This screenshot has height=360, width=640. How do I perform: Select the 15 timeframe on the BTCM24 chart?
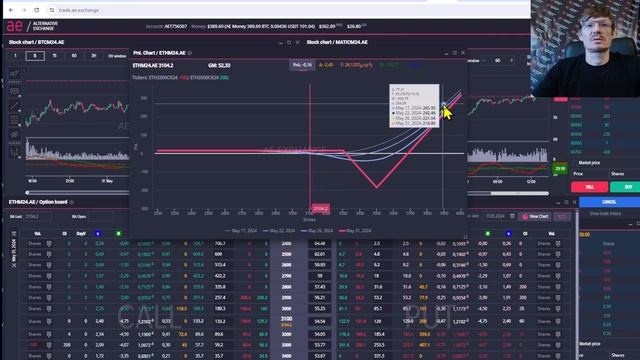(54, 56)
